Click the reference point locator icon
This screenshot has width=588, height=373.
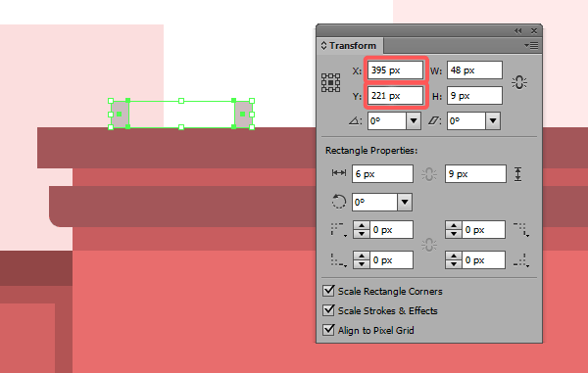[331, 83]
